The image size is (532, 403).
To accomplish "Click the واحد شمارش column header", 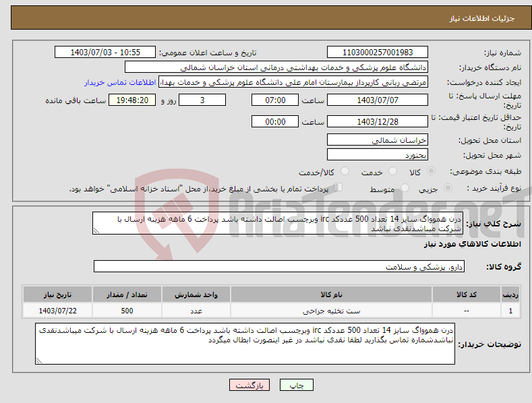I will (196, 294).
